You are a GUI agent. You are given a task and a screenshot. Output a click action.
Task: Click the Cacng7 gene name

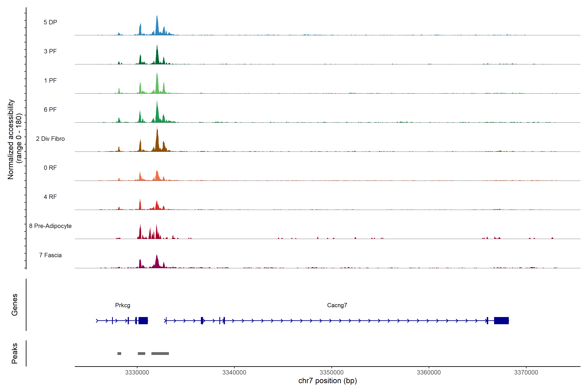(x=337, y=305)
